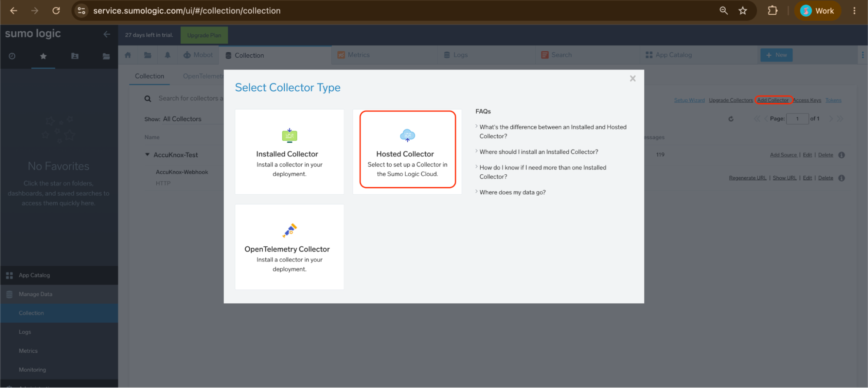Open the Home icon tab
This screenshot has width=868, height=388.
click(128, 55)
